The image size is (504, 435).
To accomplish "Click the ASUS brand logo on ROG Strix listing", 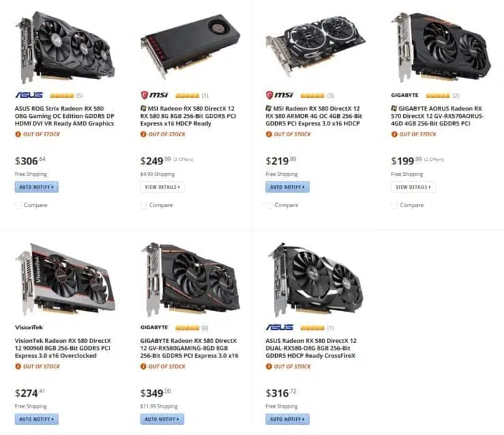I will [x=29, y=95].
